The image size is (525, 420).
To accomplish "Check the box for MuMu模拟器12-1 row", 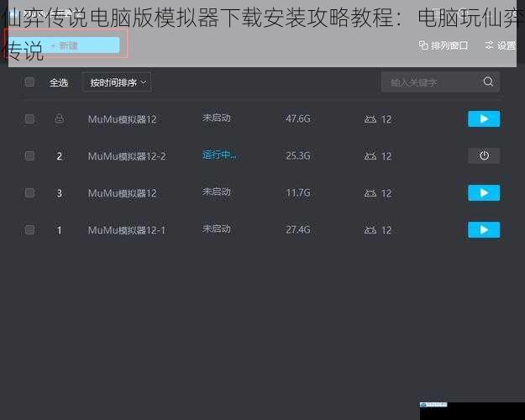I will coord(29,229).
